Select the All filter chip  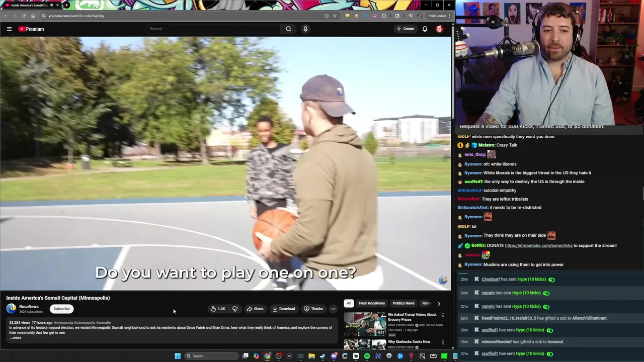point(349,303)
